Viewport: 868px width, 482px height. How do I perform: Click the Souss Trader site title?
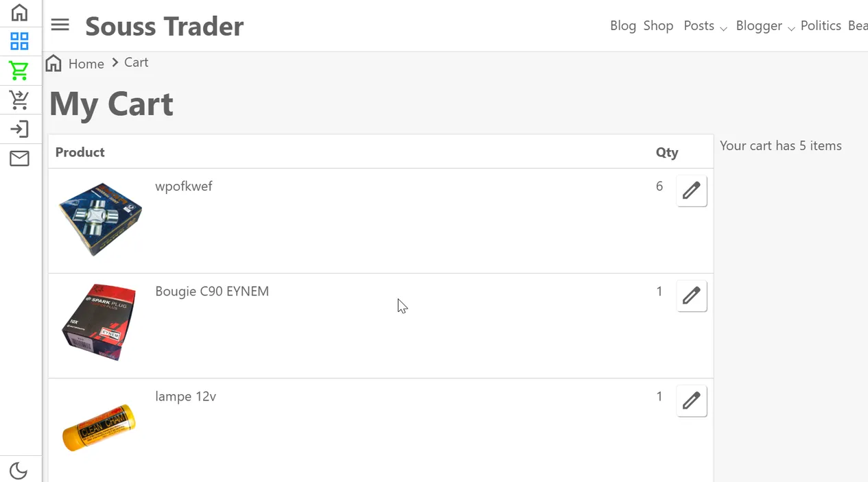click(x=164, y=26)
